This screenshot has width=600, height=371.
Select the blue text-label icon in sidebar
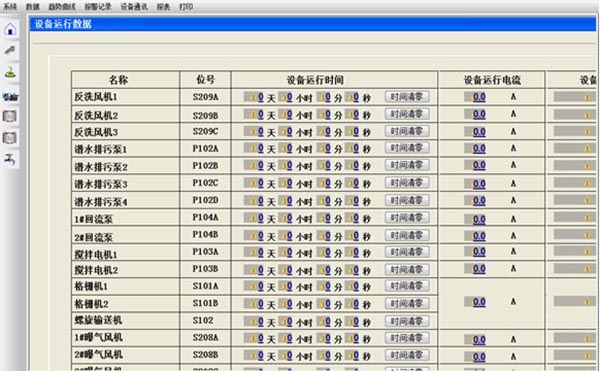[10, 97]
